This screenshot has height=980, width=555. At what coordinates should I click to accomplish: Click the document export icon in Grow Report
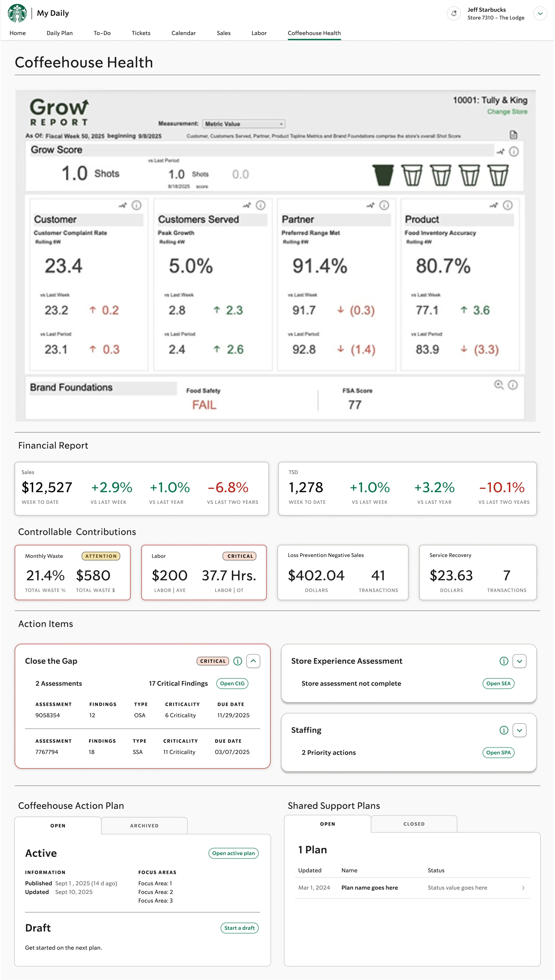(513, 135)
